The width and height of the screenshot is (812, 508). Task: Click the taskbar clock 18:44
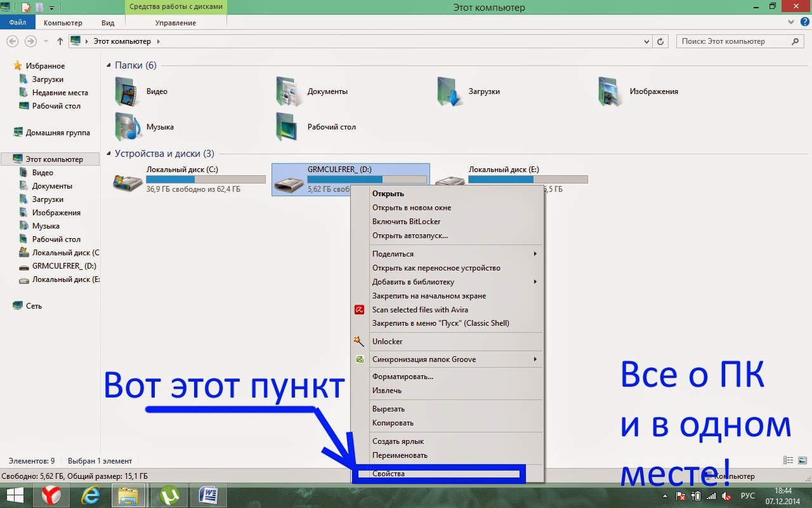pos(783,491)
